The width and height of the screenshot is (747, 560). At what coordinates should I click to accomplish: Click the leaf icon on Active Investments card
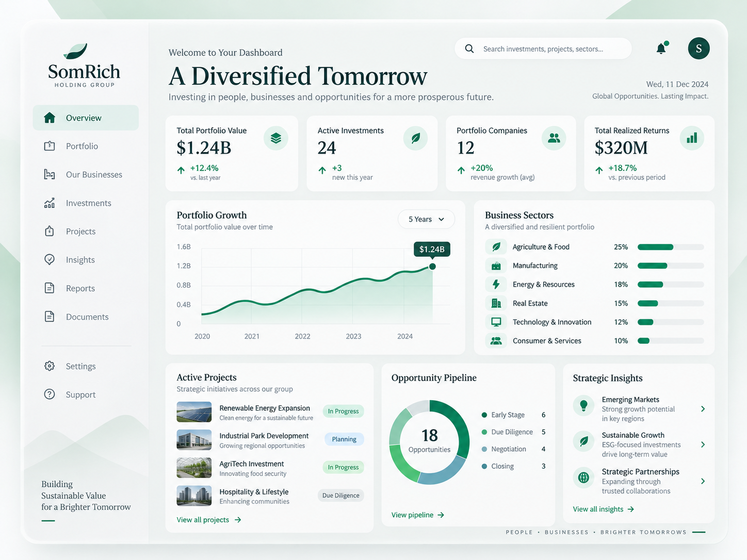(x=415, y=138)
